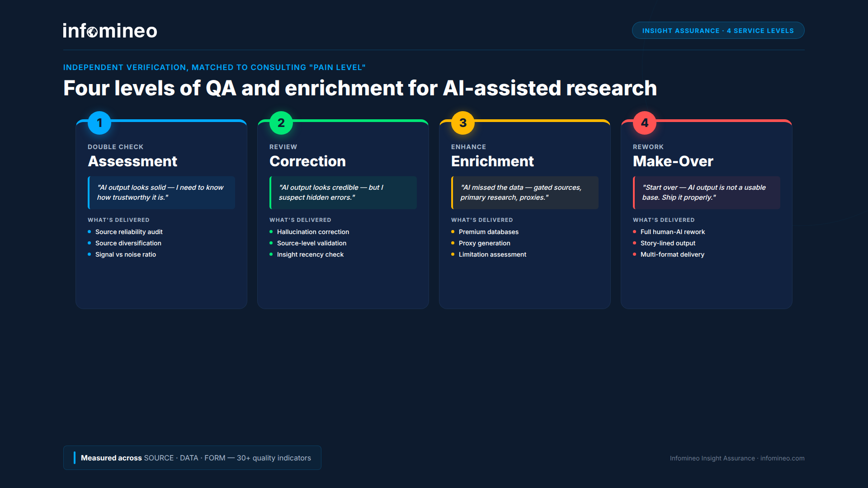Open the infomineo.com footer link
Image resolution: width=868 pixels, height=488 pixels.
(x=782, y=458)
